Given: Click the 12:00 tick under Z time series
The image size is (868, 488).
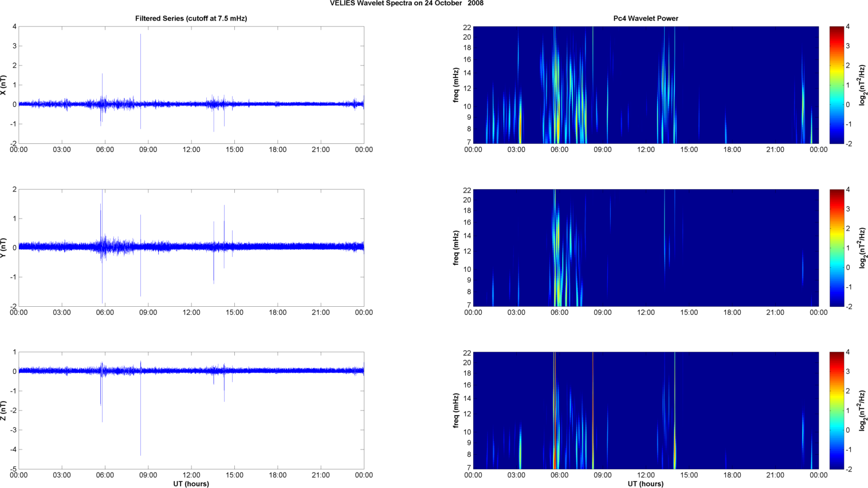Looking at the screenshot, I should pos(191,475).
